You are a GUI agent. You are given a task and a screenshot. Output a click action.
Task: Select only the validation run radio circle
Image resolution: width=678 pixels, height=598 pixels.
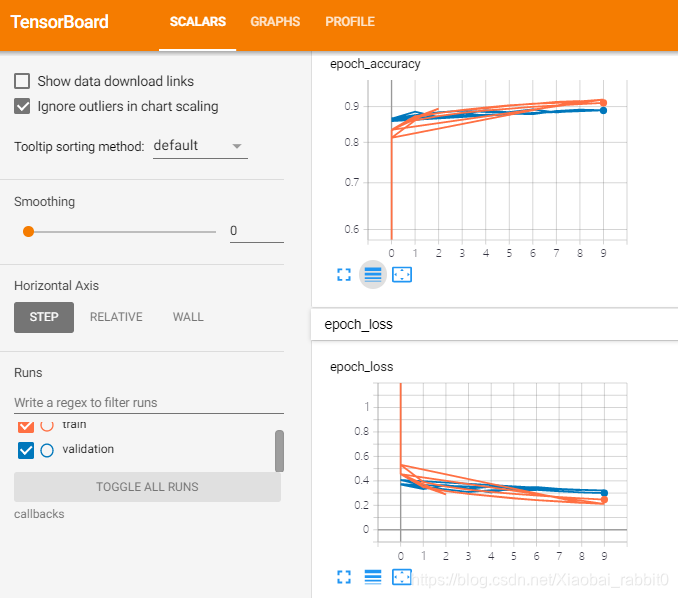point(47,450)
